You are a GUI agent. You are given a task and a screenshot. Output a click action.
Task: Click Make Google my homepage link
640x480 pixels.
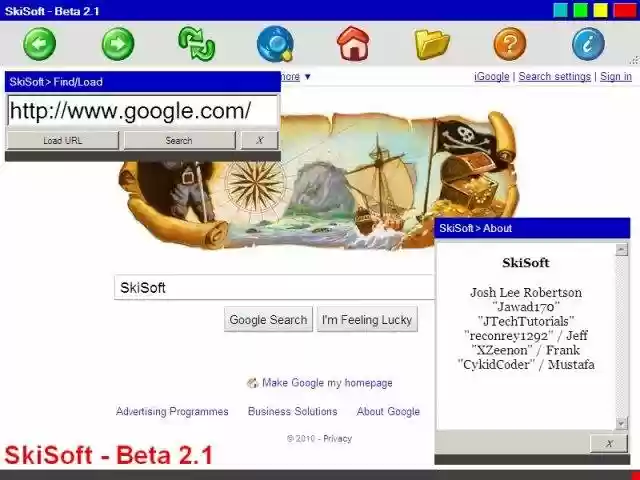[x=327, y=383]
